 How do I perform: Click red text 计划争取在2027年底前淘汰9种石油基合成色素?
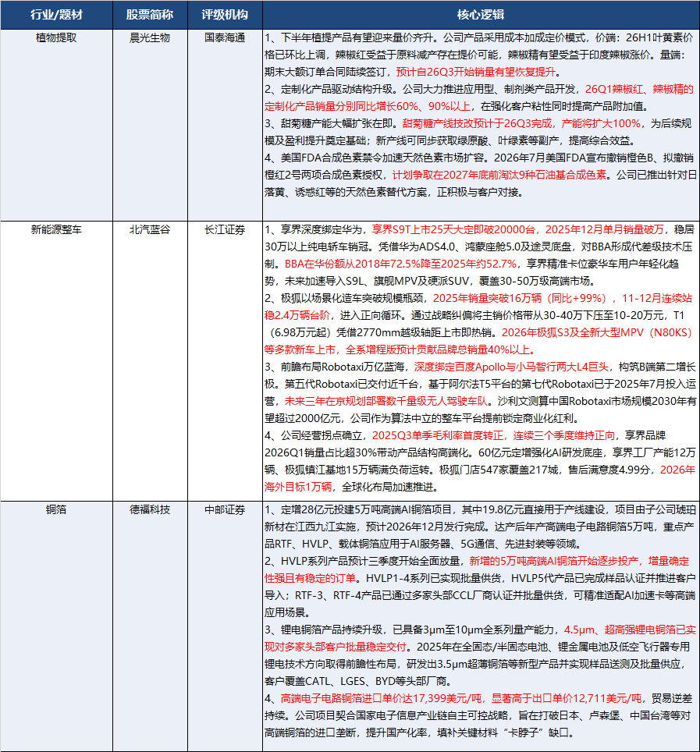click(499, 175)
